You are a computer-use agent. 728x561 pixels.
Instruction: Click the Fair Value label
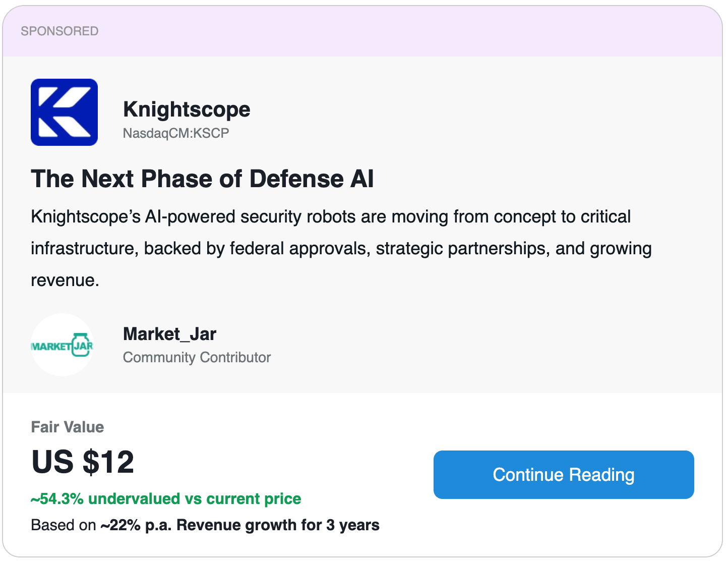tap(68, 427)
